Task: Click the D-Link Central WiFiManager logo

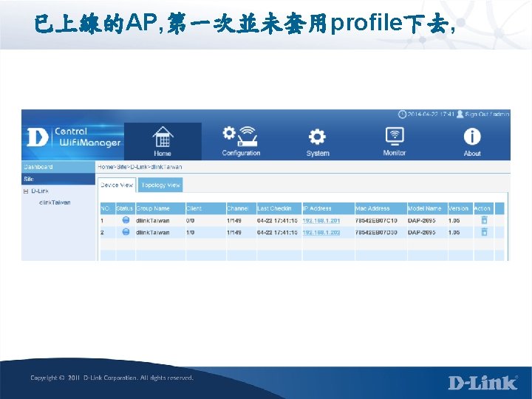Action: pyautogui.click(x=74, y=137)
